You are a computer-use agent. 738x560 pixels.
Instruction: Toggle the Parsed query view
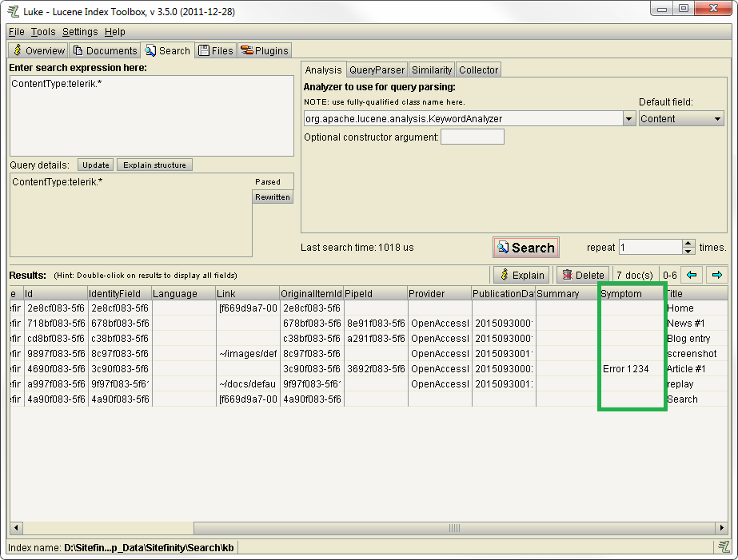[273, 182]
